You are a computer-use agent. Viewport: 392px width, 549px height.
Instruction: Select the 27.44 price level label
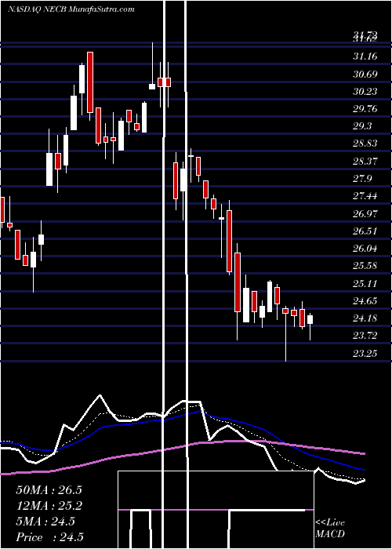pos(365,196)
